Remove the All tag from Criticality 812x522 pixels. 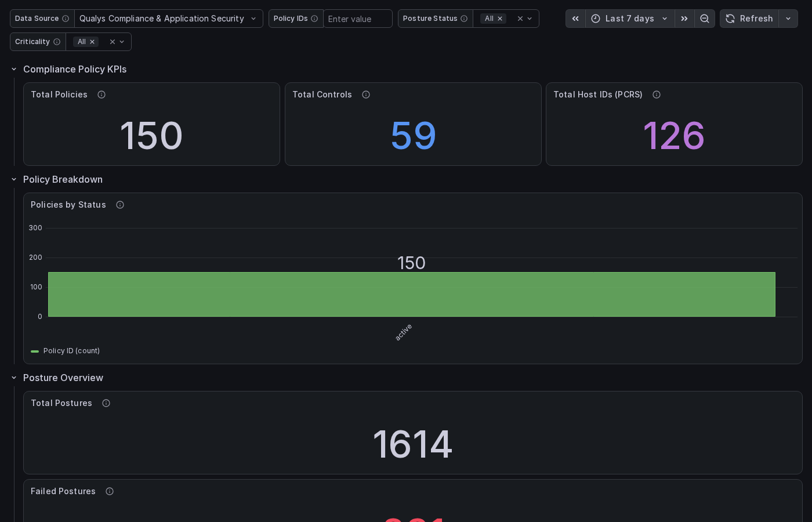[x=92, y=42]
